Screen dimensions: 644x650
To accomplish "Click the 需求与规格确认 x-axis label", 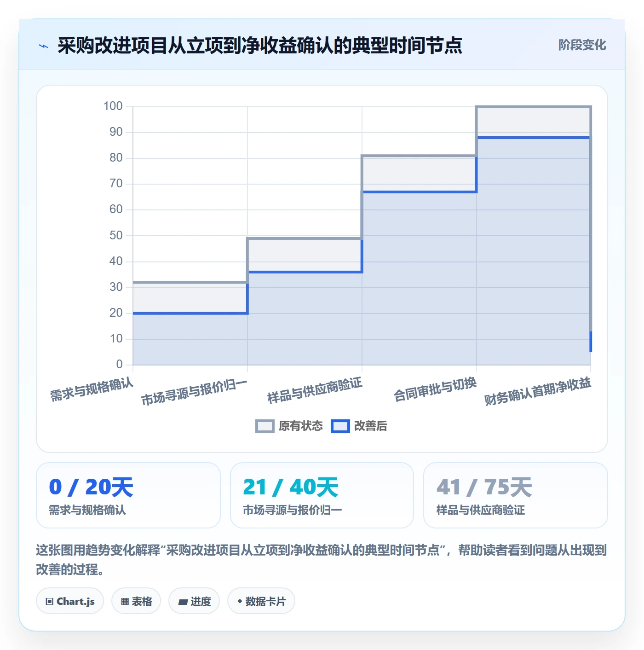I will pyautogui.click(x=92, y=389).
